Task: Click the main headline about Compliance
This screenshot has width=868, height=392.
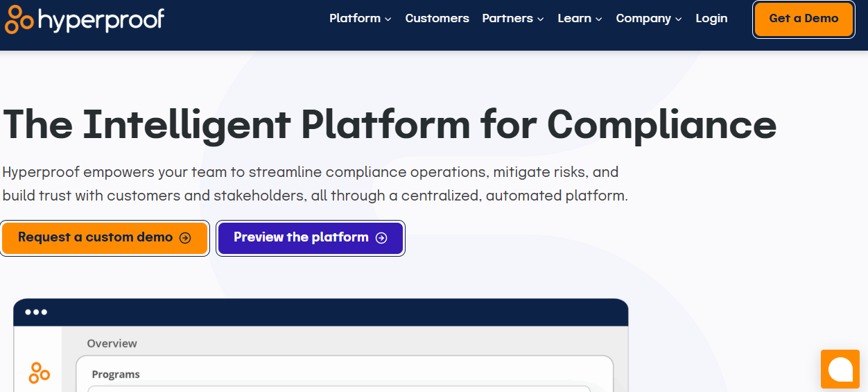Action: click(x=389, y=125)
